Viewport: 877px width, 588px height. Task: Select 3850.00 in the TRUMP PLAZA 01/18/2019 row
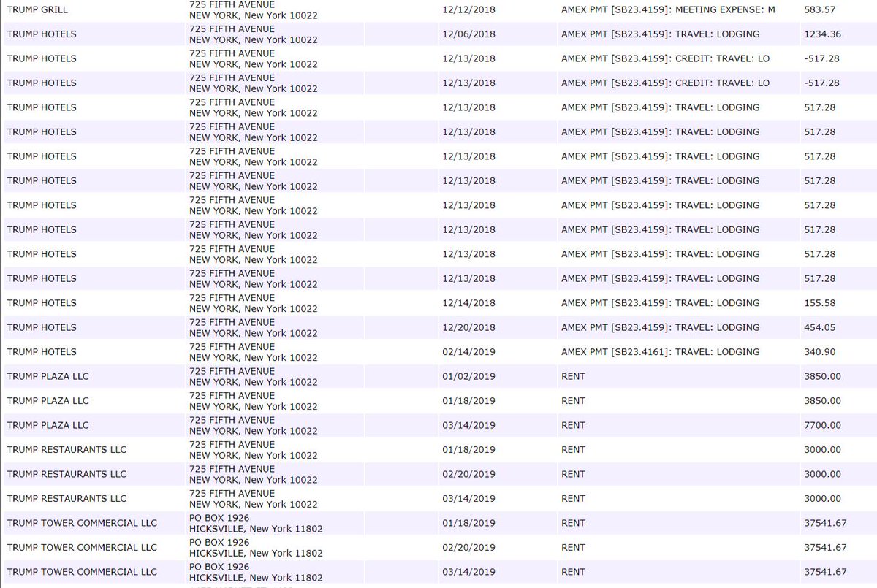[822, 401]
